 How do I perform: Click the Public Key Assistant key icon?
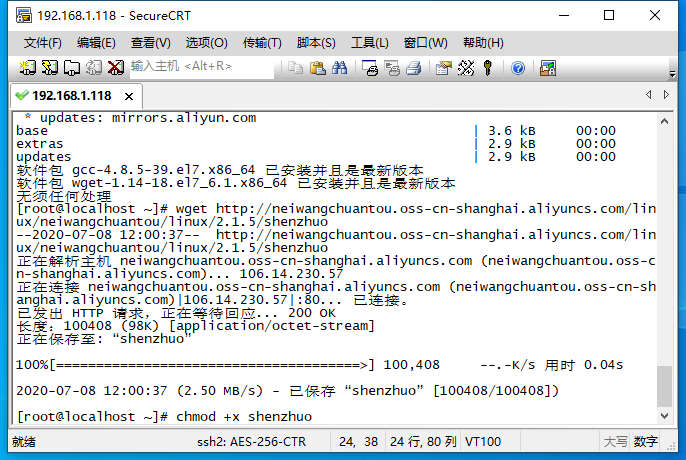487,68
